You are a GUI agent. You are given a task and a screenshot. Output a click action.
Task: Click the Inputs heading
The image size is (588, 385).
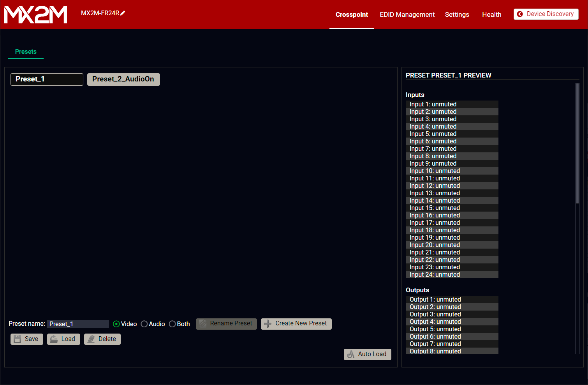415,95
